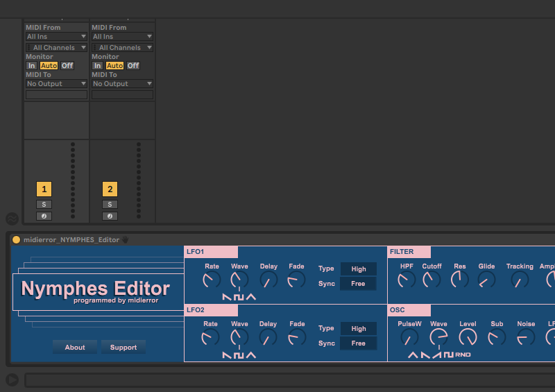The height and width of the screenshot is (392, 555).
Task: Set track 2 Monitor to Auto
Action: click(114, 65)
